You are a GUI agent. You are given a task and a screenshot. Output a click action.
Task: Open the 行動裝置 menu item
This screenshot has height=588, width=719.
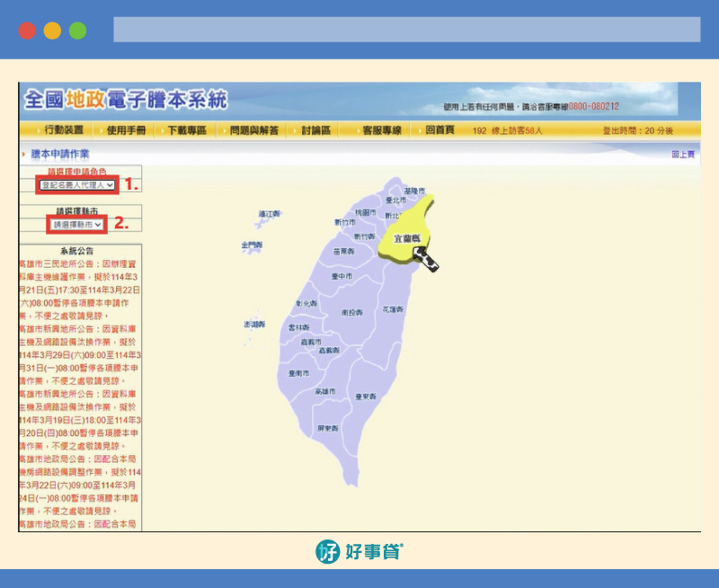63,130
